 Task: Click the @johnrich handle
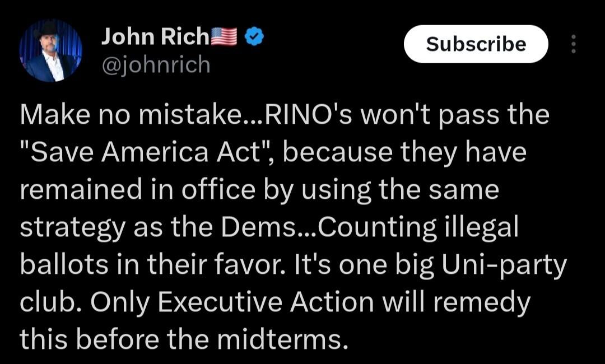155,66
